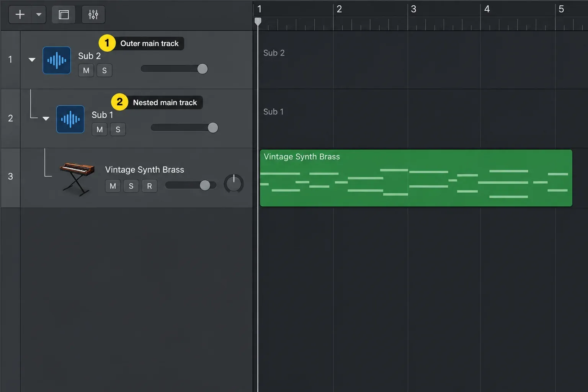Click bar 5 in the ruler
Image resolution: width=588 pixels, height=392 pixels.
[561, 9]
